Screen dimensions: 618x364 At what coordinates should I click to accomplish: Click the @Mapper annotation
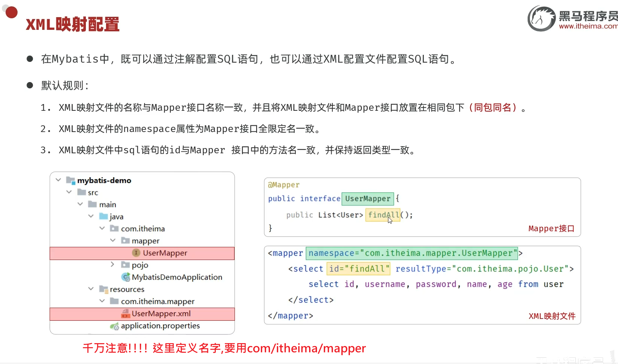(x=284, y=185)
